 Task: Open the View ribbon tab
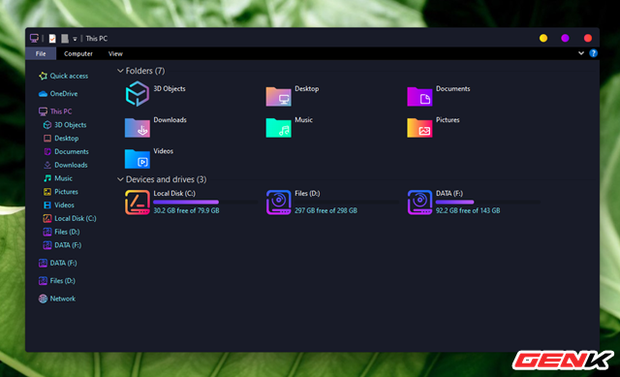pyautogui.click(x=115, y=54)
